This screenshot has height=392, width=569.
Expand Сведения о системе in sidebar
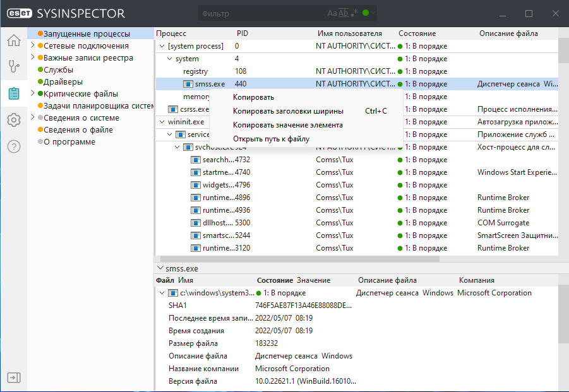pyautogui.click(x=32, y=117)
